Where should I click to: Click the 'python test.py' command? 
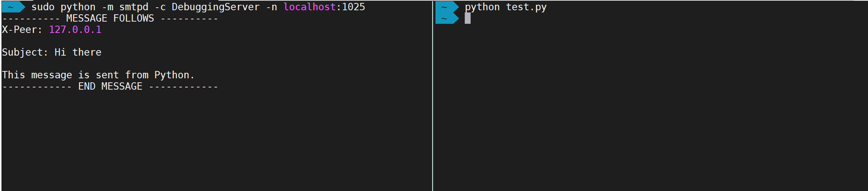point(506,7)
